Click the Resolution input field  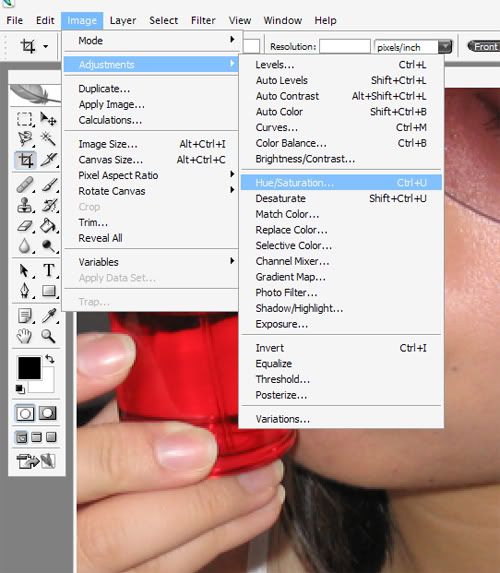click(x=345, y=47)
